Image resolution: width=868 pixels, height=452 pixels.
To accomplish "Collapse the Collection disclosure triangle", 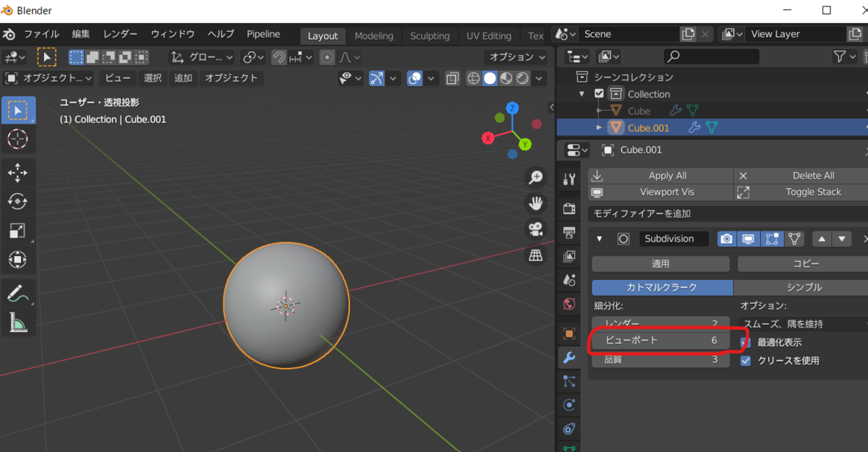I will tap(582, 94).
